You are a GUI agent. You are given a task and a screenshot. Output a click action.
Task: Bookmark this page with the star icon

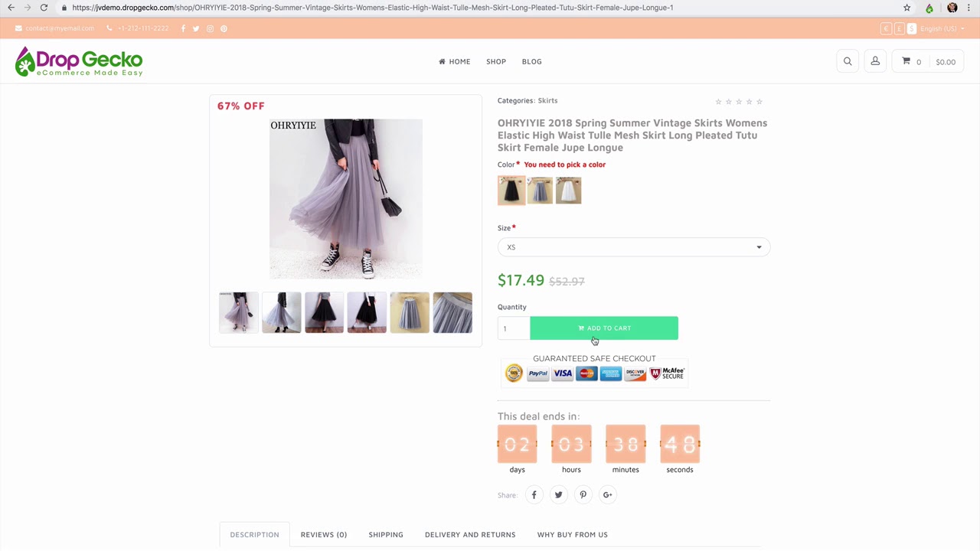(907, 8)
